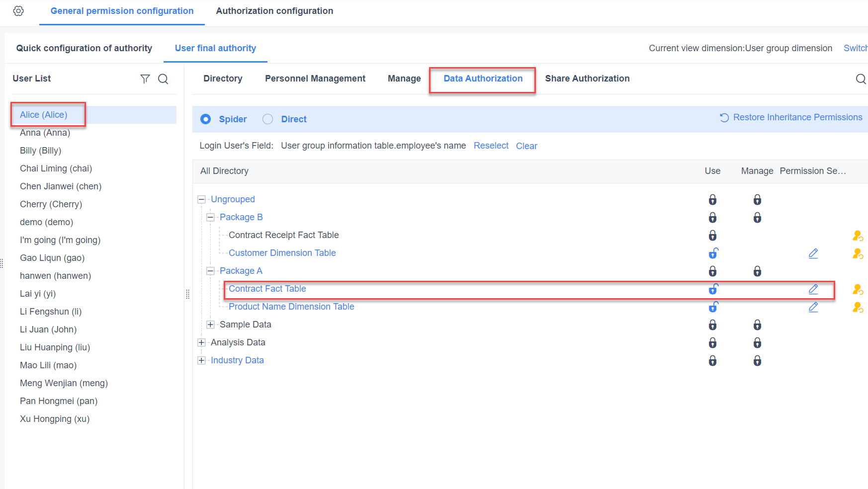The width and height of the screenshot is (868, 489).
Task: Click the search icon in Data Authorization panel
Action: pos(861,79)
